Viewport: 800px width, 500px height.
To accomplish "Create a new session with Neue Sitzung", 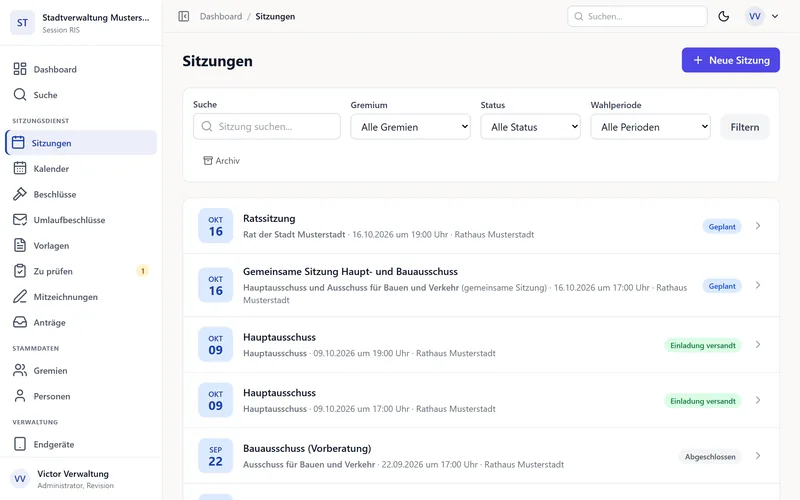I will pyautogui.click(x=731, y=60).
